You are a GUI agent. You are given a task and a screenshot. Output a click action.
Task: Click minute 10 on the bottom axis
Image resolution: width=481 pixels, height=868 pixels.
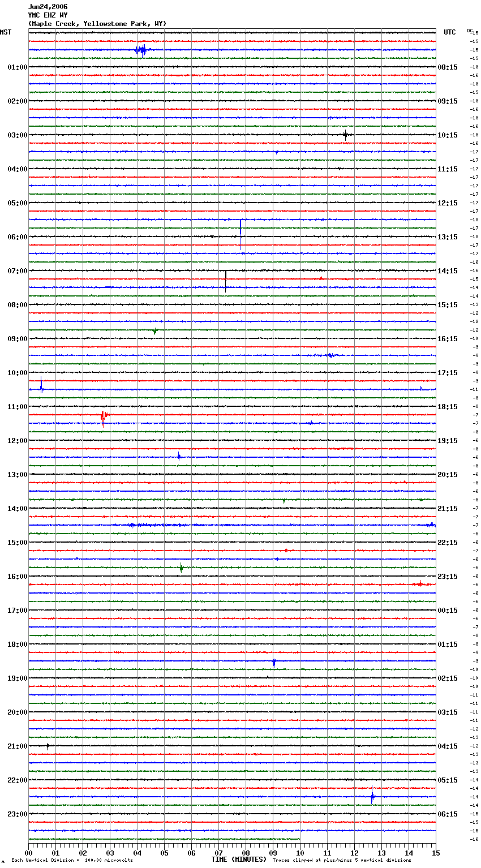(x=300, y=852)
